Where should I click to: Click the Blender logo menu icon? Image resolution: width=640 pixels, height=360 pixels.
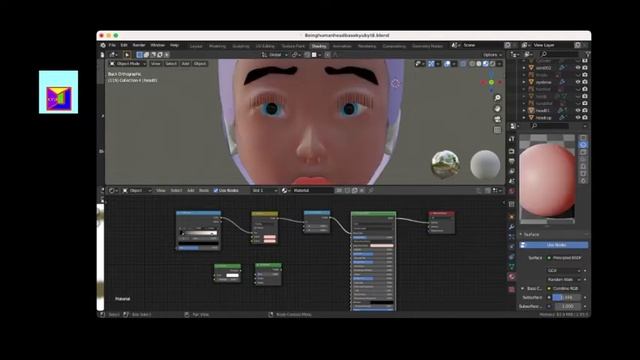103,45
